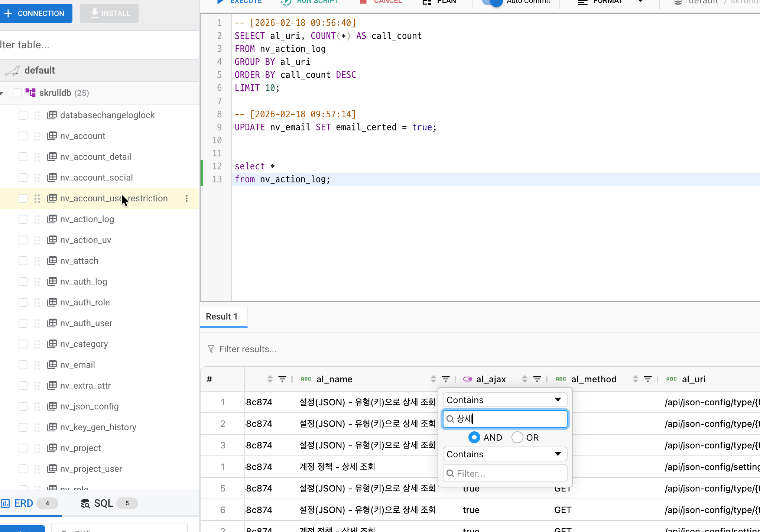
Task: Select the AND radio toggle in filter popup
Action: click(474, 437)
